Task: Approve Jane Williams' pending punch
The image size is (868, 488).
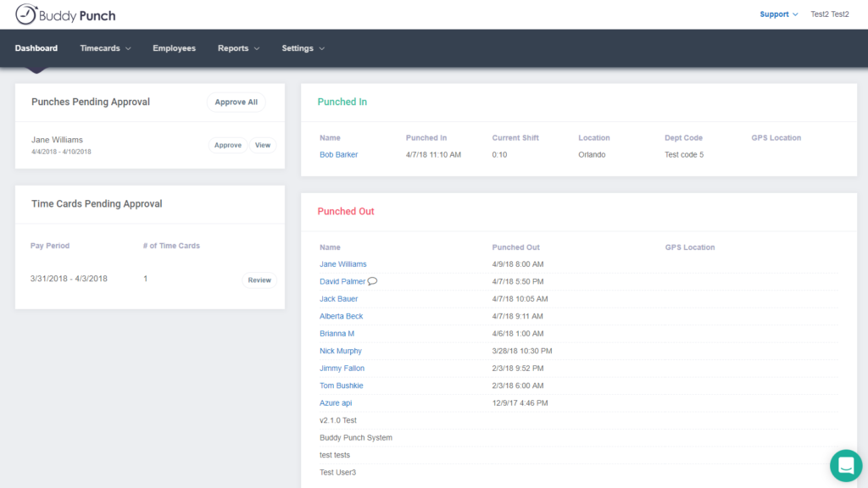Action: pos(227,145)
